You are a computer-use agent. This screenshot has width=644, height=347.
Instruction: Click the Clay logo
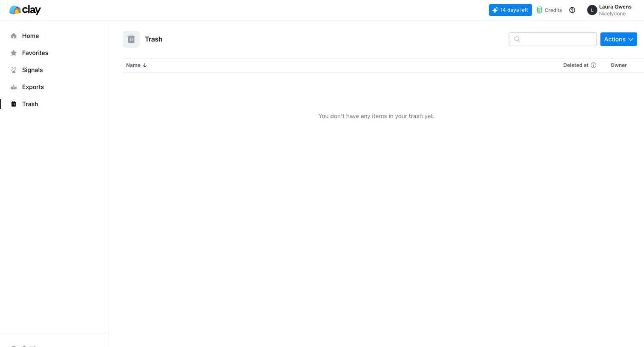point(25,10)
